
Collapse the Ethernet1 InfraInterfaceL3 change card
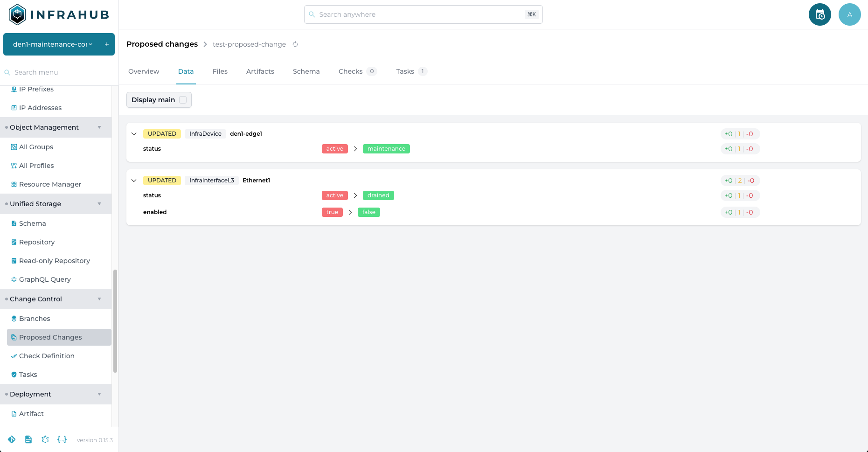pyautogui.click(x=134, y=181)
